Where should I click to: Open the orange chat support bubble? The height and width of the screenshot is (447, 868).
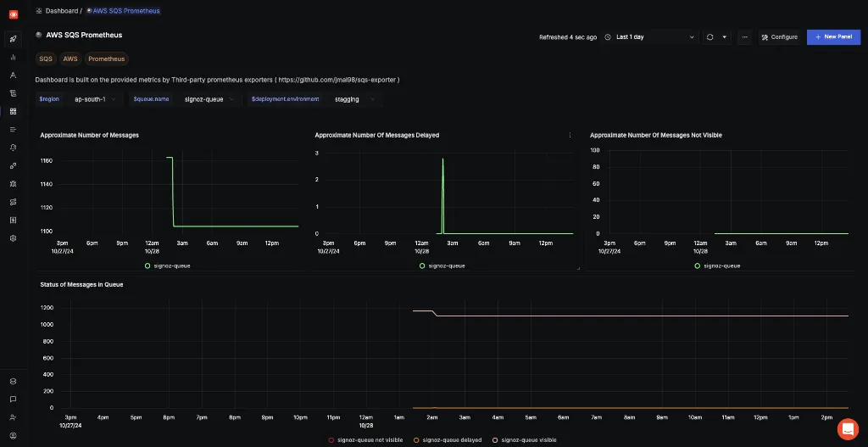tap(847, 428)
